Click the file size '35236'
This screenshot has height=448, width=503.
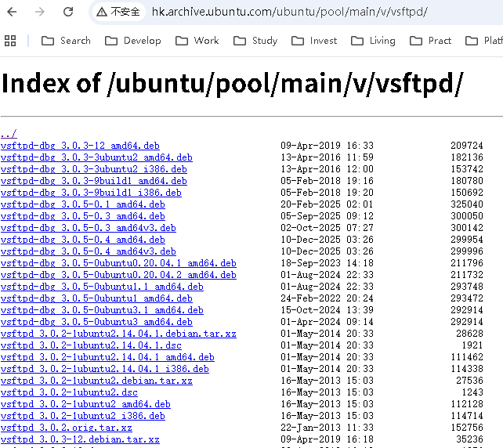469,439
